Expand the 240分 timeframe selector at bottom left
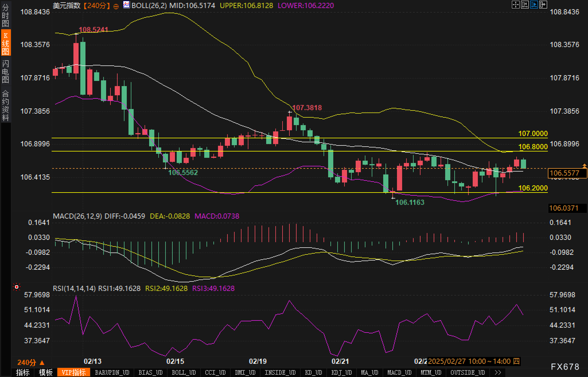This screenshot has width=588, height=377. pyautogui.click(x=31, y=362)
